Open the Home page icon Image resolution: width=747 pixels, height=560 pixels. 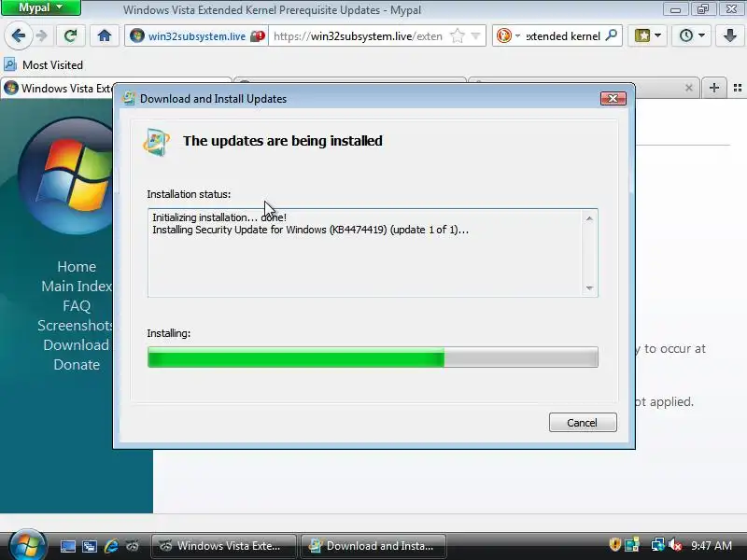[x=105, y=35]
